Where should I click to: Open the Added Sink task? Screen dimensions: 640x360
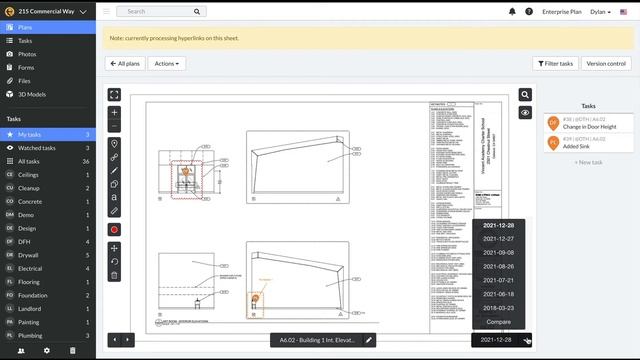click(588, 142)
